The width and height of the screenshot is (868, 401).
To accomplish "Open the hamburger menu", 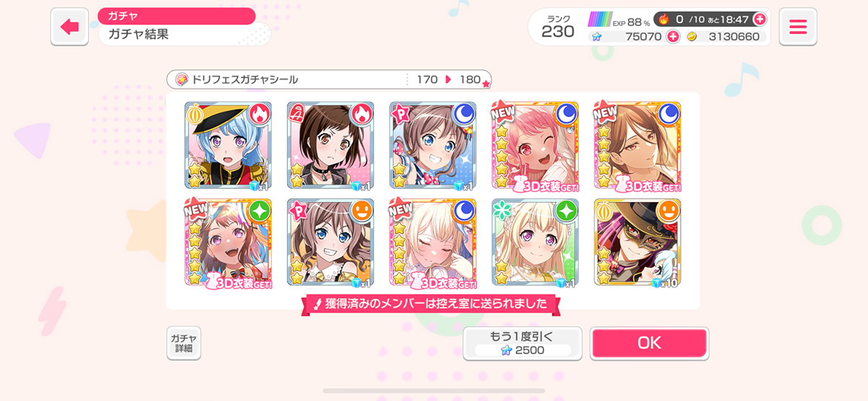I will (798, 27).
